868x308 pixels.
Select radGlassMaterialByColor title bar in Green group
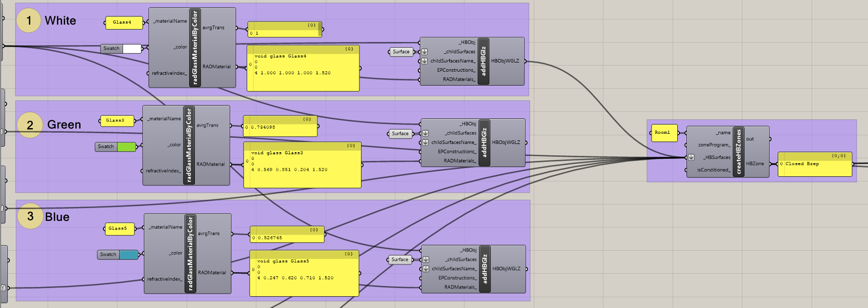click(x=189, y=145)
